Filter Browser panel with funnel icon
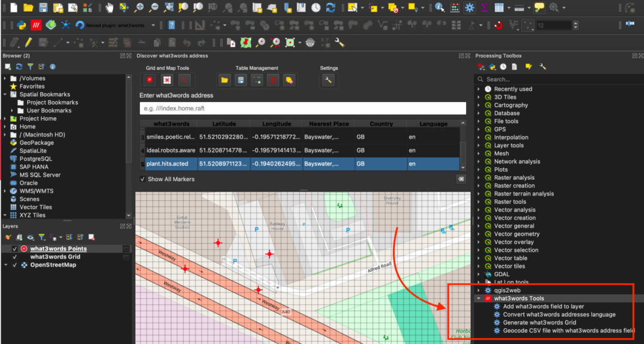 (x=30, y=67)
